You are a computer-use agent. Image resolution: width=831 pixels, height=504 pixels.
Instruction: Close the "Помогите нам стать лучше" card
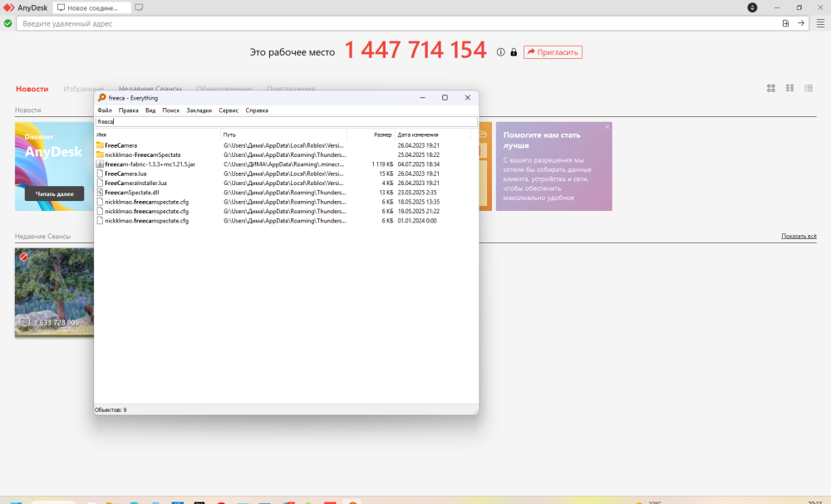tap(607, 127)
